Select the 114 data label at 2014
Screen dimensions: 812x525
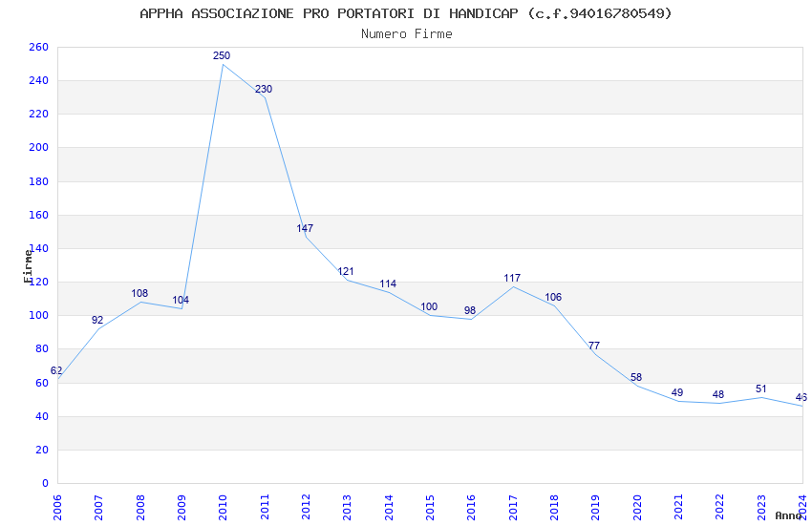(x=388, y=283)
